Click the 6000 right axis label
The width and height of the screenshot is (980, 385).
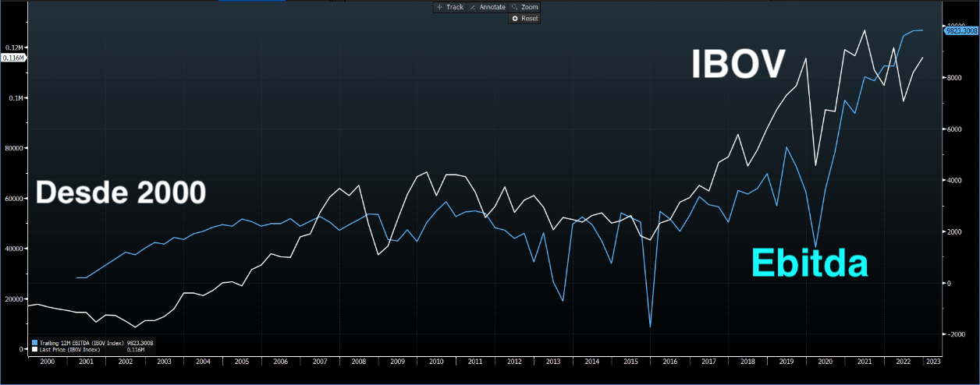[954, 129]
